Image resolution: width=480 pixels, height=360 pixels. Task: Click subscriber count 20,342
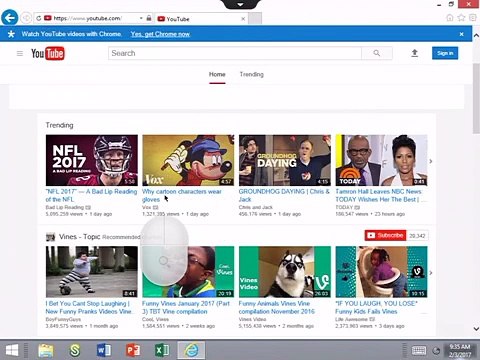coord(417,236)
